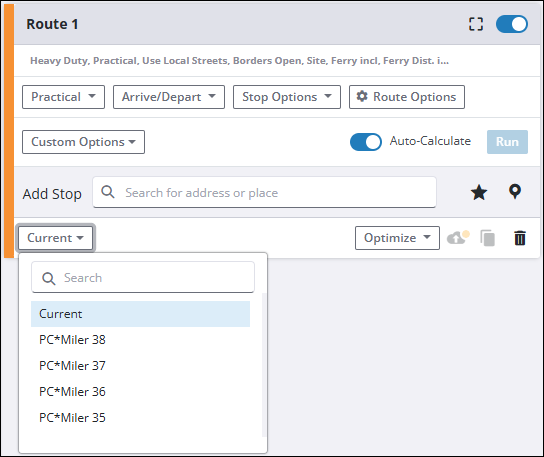The image size is (544, 457).
Task: Expand the Custom Options dropdown
Action: point(83,142)
